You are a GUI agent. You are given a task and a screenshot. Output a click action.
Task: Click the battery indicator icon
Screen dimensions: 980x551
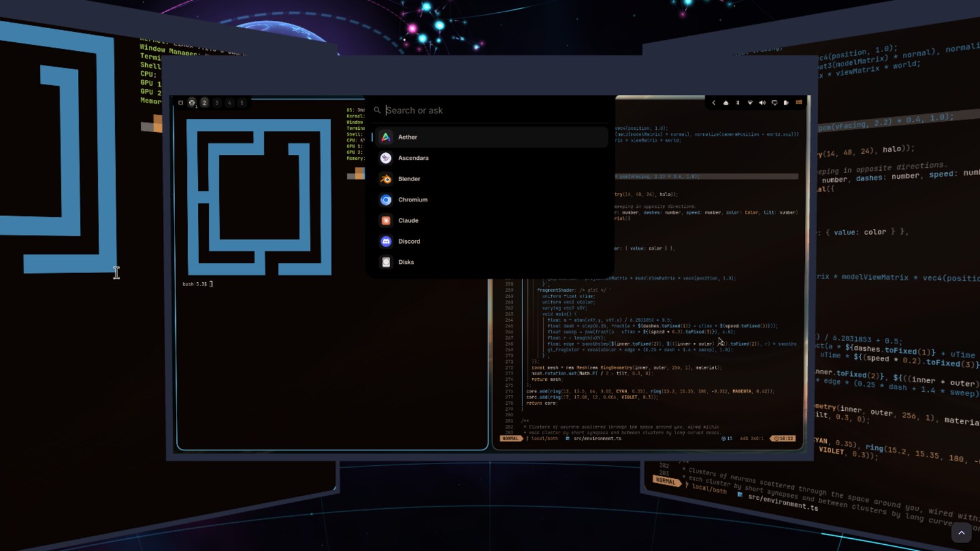(786, 103)
